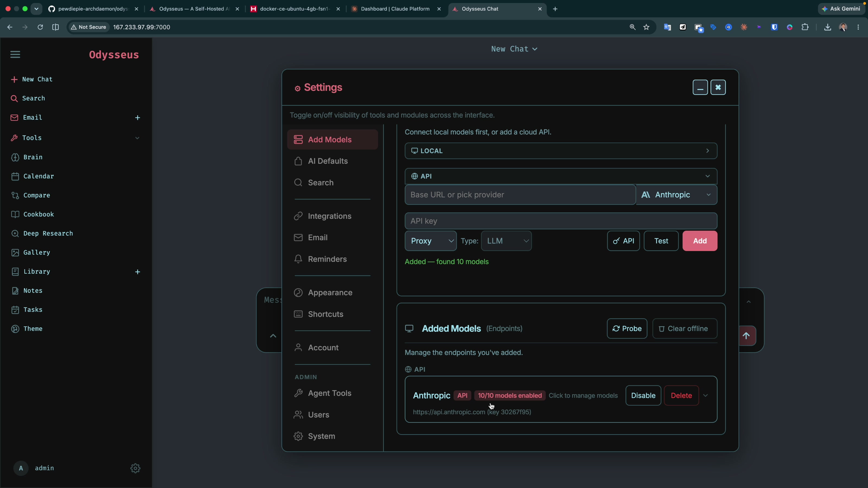Open the Account settings tab
The width and height of the screenshot is (868, 488).
point(332,348)
